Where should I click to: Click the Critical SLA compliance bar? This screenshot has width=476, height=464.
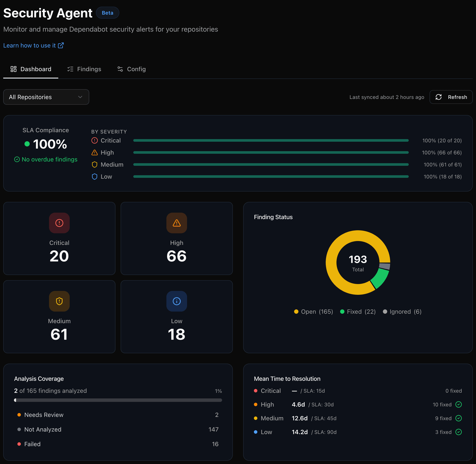click(x=271, y=140)
